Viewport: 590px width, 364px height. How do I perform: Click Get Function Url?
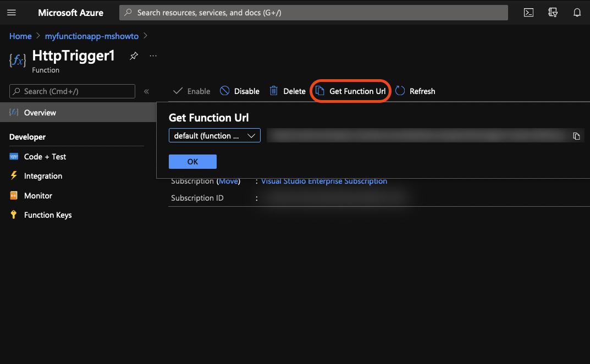tap(350, 91)
